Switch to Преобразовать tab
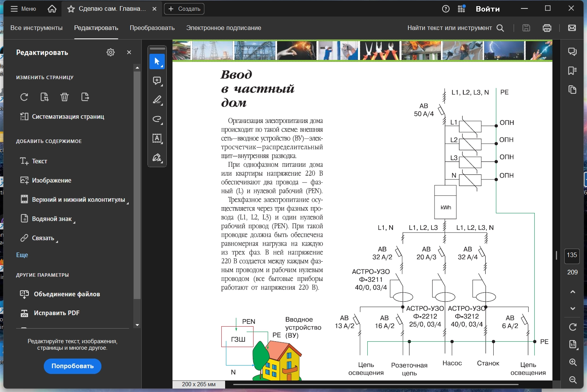587x392 pixels. [x=152, y=28]
